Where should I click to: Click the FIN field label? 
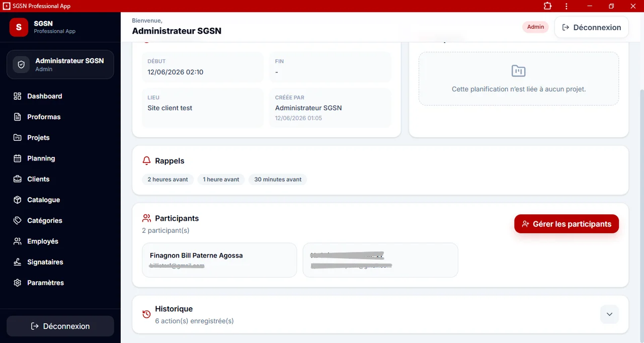pyautogui.click(x=279, y=61)
